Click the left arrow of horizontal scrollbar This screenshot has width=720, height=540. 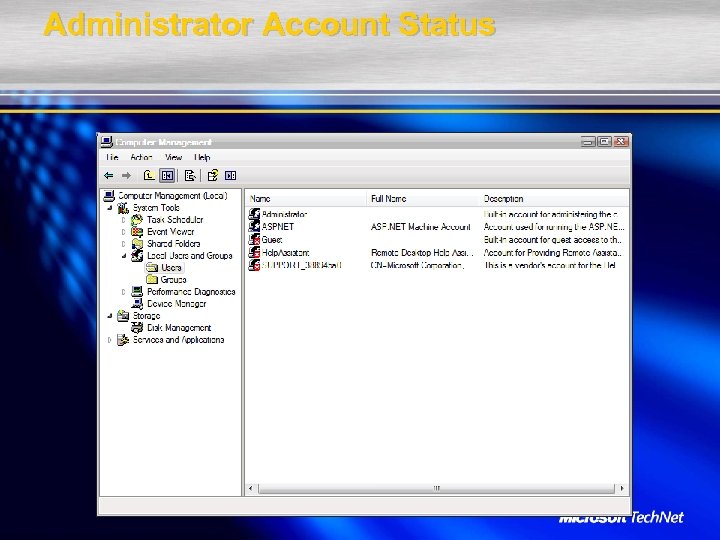(251, 488)
